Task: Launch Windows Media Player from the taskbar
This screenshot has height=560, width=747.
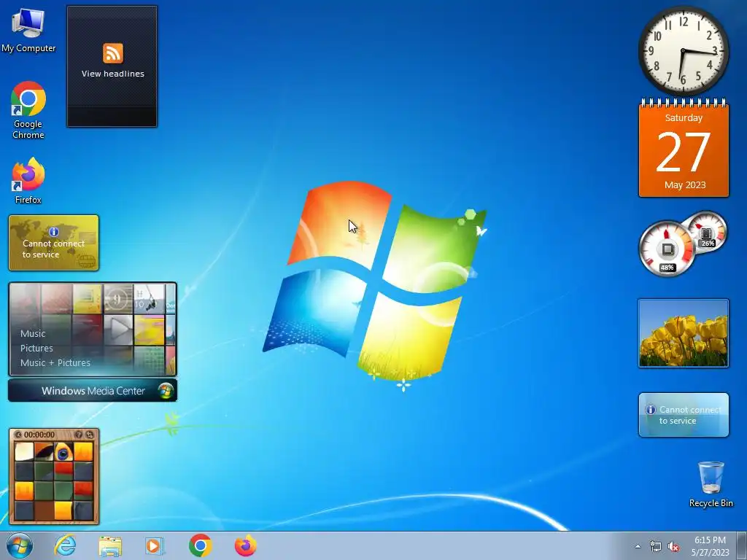Action: pyautogui.click(x=155, y=545)
